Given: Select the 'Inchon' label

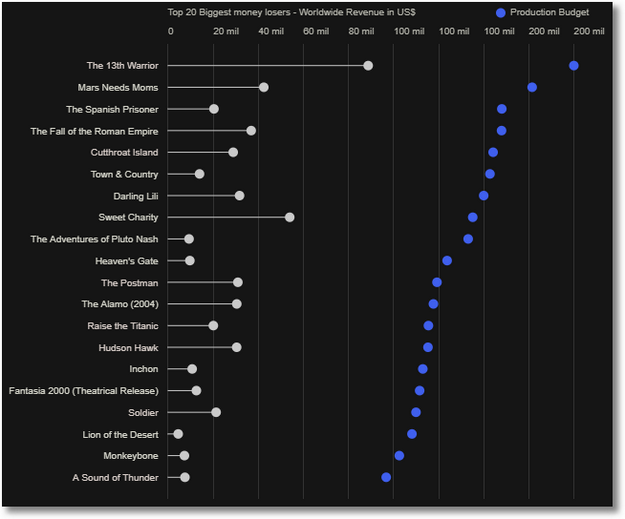Looking at the screenshot, I should (143, 369).
